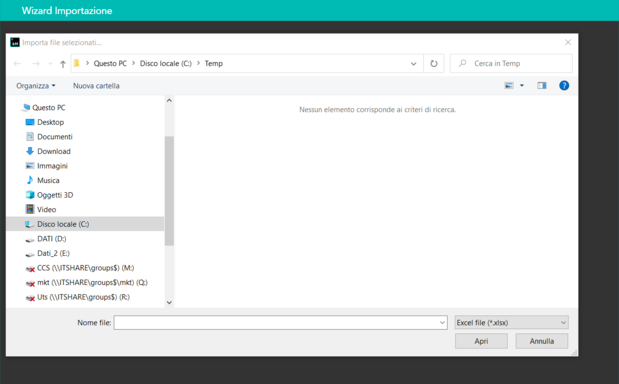Open the Video folder in sidebar
Image resolution: width=619 pixels, height=384 pixels.
47,210
